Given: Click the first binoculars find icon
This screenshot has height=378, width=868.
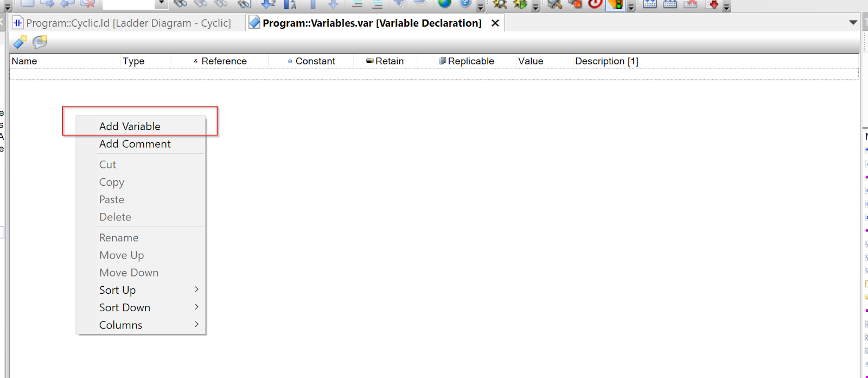Looking at the screenshot, I should 181,4.
